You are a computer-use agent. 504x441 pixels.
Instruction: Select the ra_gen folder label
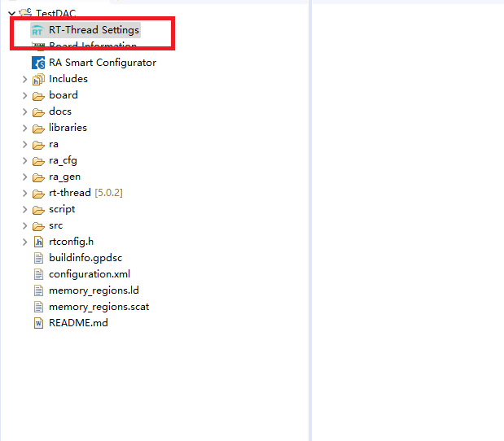pyautogui.click(x=64, y=177)
